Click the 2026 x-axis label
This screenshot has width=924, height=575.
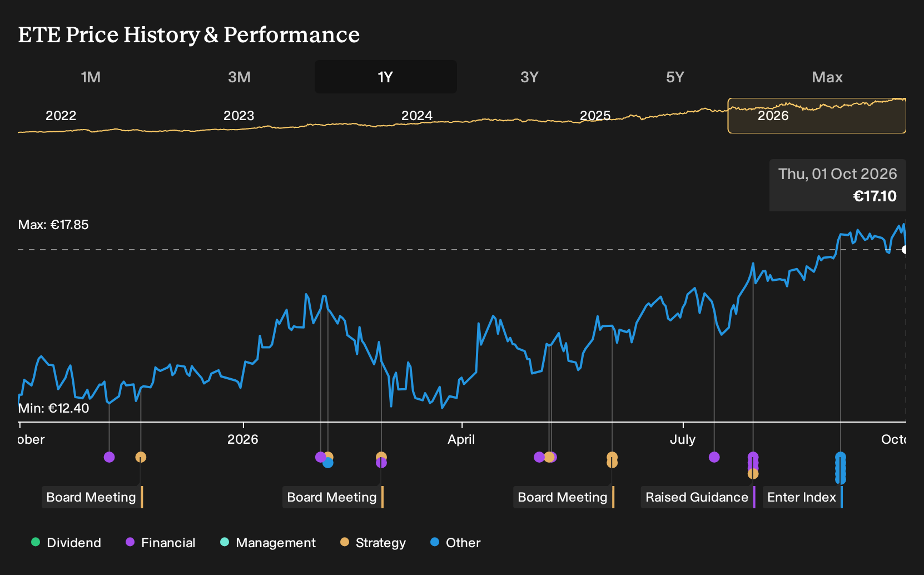(243, 439)
